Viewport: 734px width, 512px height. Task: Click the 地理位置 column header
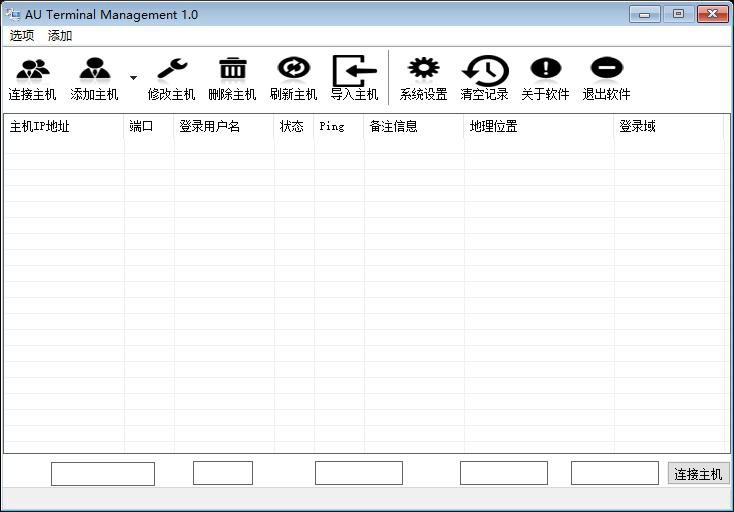click(539, 127)
